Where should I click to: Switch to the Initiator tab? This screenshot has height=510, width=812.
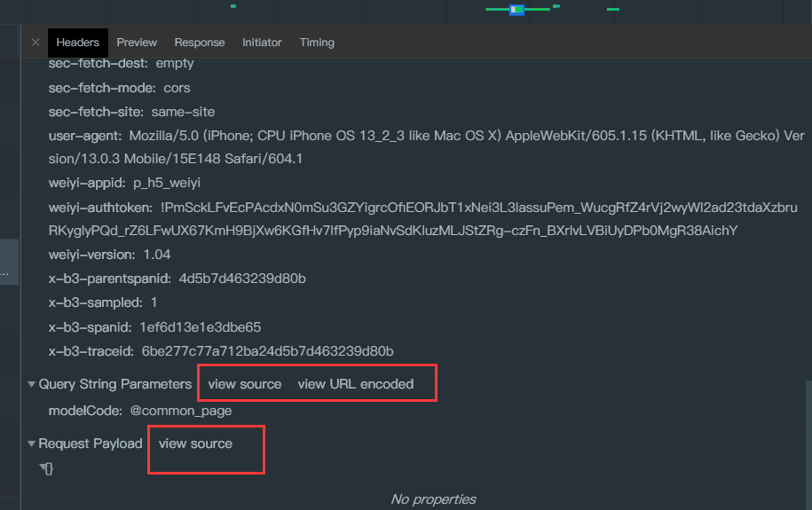click(262, 43)
